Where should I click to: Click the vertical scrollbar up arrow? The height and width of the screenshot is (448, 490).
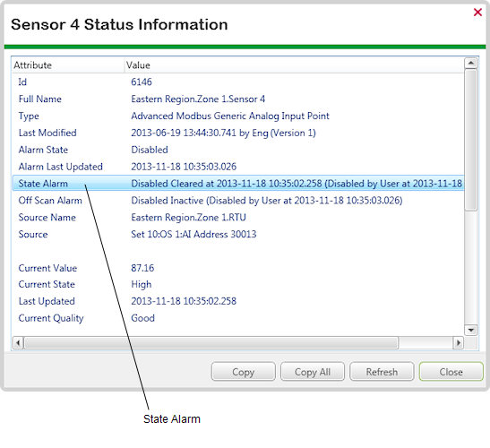click(x=470, y=64)
